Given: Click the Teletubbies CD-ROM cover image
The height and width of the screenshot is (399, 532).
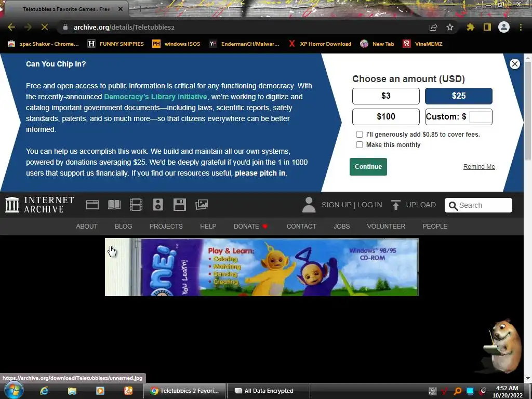Looking at the screenshot, I should pyautogui.click(x=262, y=267).
